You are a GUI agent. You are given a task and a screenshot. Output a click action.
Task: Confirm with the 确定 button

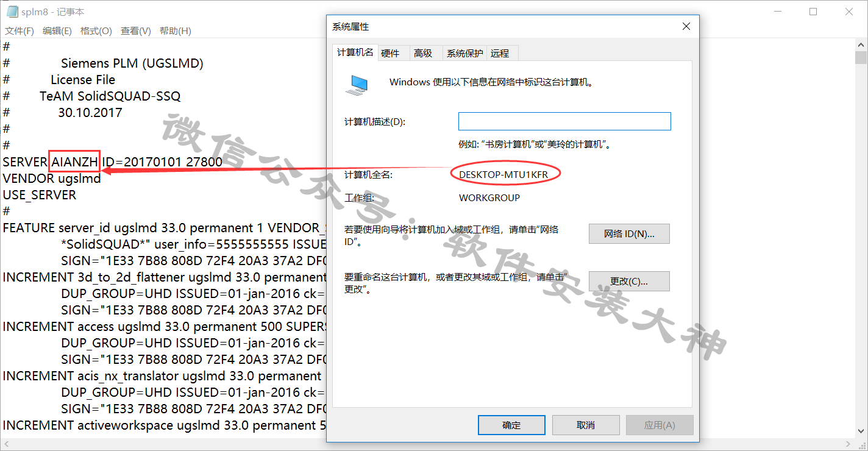tap(511, 425)
